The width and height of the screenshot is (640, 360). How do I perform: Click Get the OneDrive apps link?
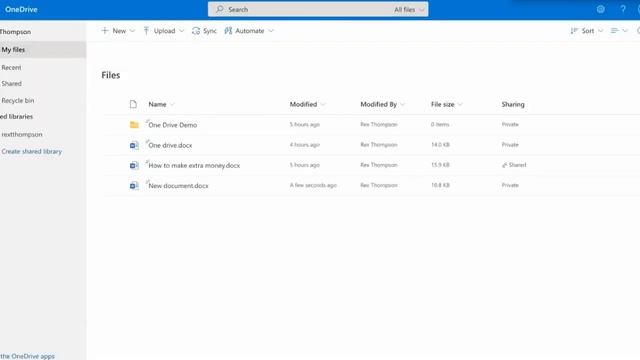click(27, 356)
